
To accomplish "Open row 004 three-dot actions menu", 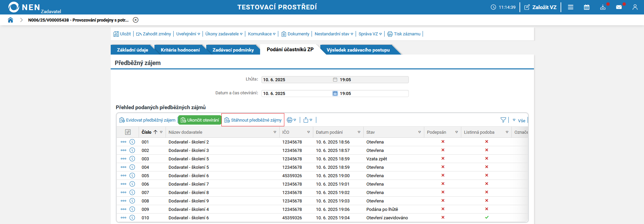I will pyautogui.click(x=123, y=167).
